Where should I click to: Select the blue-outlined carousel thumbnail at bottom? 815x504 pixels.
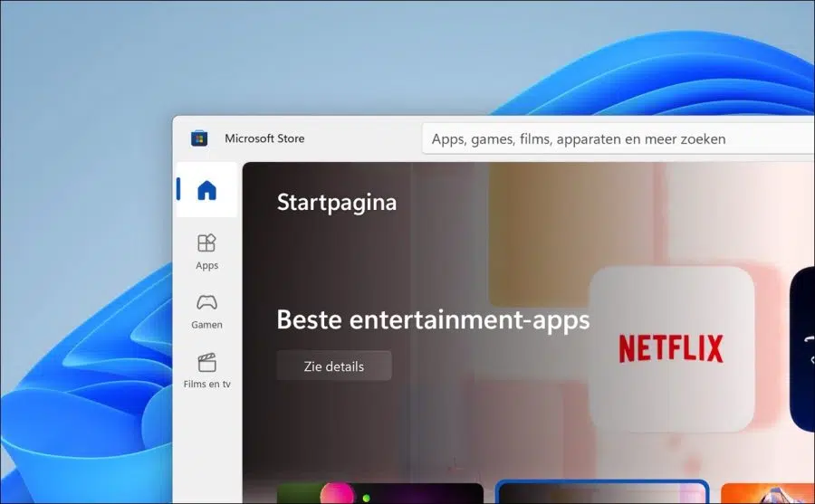click(602, 492)
